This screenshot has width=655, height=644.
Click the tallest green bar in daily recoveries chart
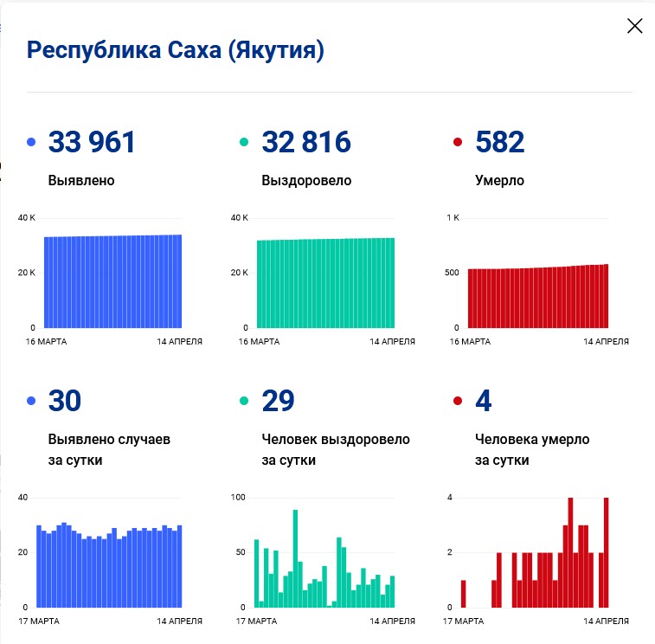point(295,558)
